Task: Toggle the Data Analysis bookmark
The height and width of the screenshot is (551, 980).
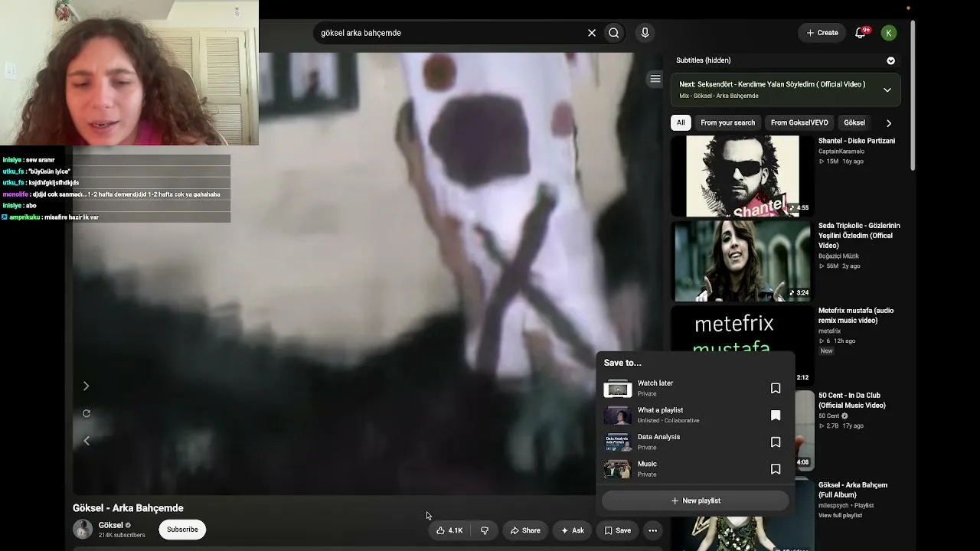Action: point(776,442)
